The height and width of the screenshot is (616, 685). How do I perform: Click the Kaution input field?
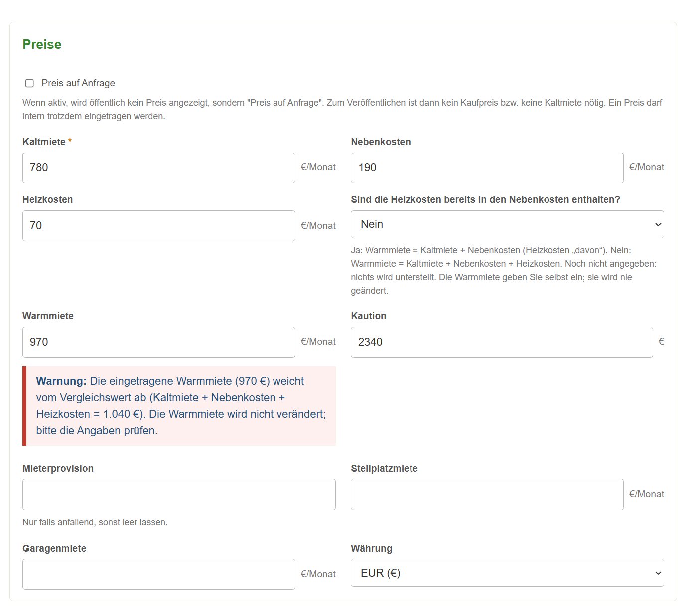[502, 342]
